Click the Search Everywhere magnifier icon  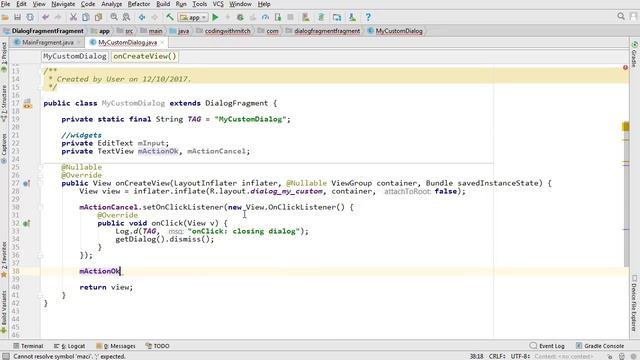point(621,16)
